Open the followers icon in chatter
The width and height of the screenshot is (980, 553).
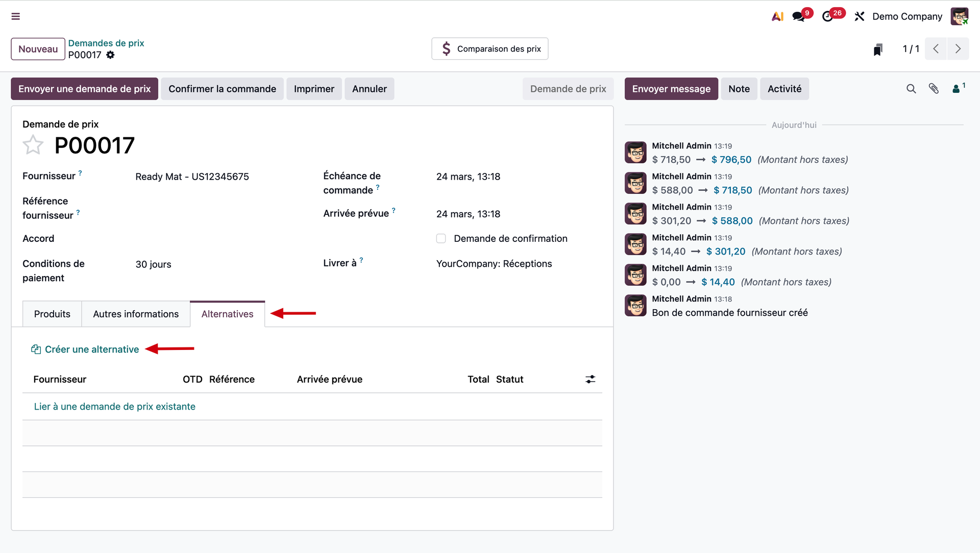click(957, 89)
